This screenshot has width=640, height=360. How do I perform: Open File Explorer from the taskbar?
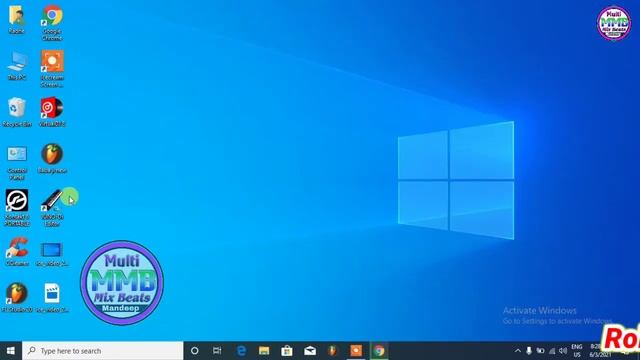(264, 351)
